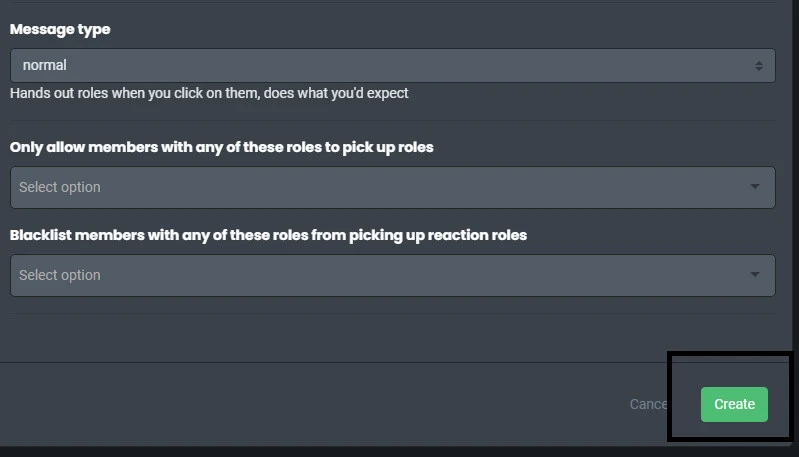Click the "Only allow members" roles heading

[x=221, y=147]
